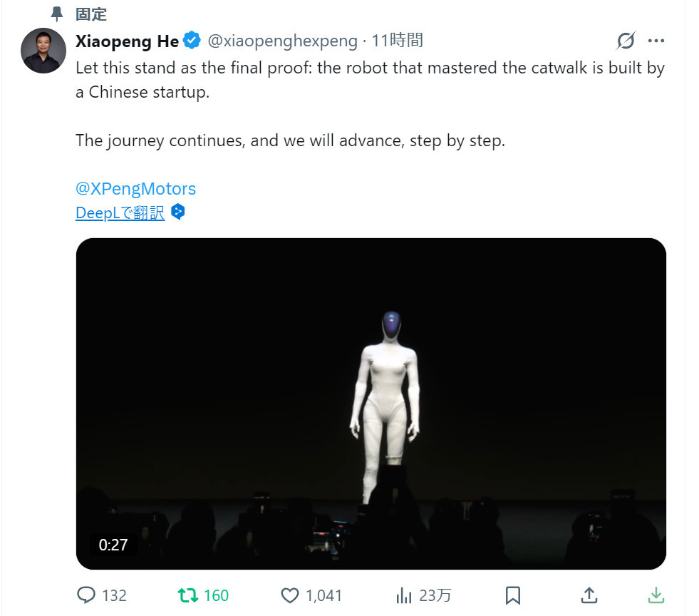This screenshot has height=616, width=699.
Task: Like the post with the heart icon
Action: pos(291,595)
